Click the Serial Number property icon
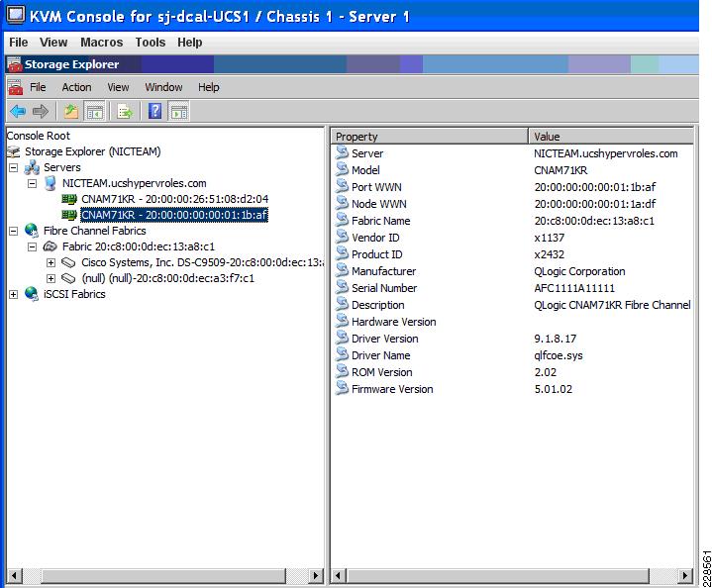The height and width of the screenshot is (588, 712). click(x=342, y=287)
